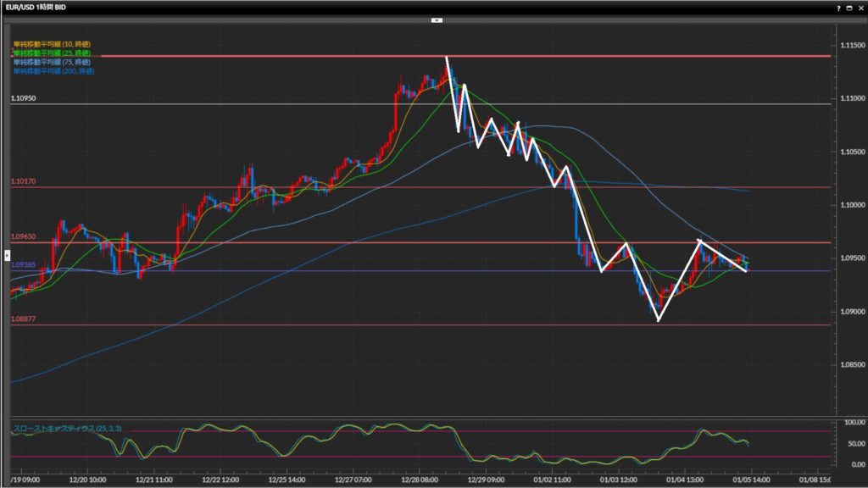
Task: Click 1.10000 on the price axis
Action: (x=851, y=205)
